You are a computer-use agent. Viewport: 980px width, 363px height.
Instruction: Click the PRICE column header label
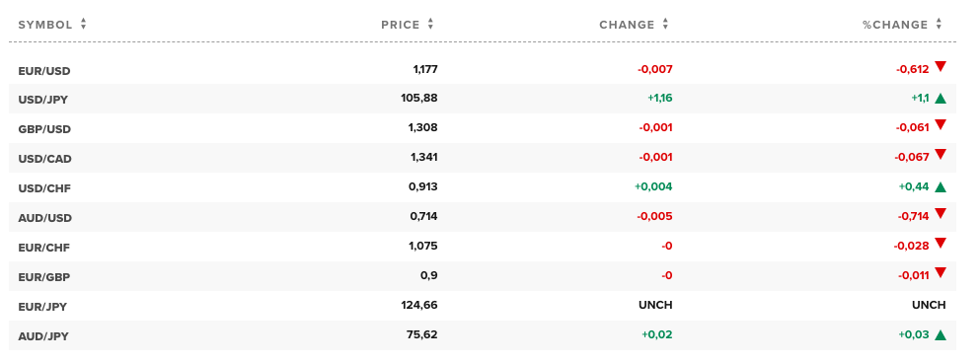pyautogui.click(x=401, y=25)
